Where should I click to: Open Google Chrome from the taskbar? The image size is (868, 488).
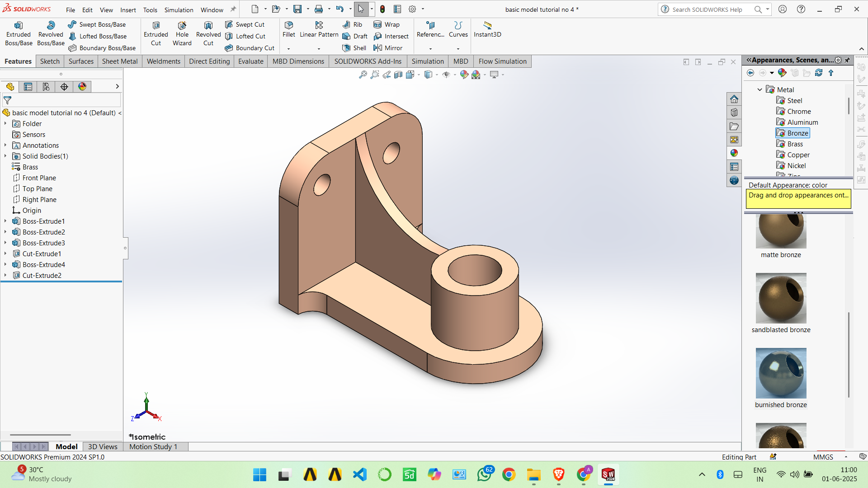tap(509, 474)
